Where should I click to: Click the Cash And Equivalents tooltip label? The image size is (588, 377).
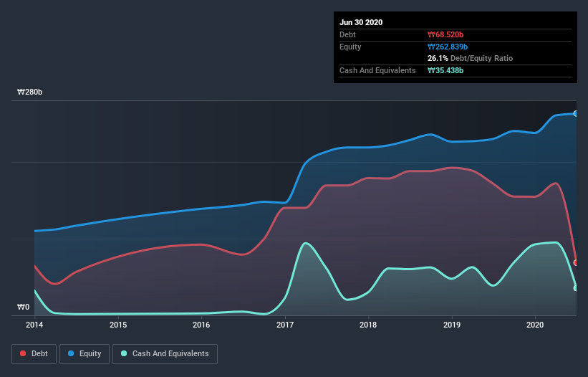377,70
